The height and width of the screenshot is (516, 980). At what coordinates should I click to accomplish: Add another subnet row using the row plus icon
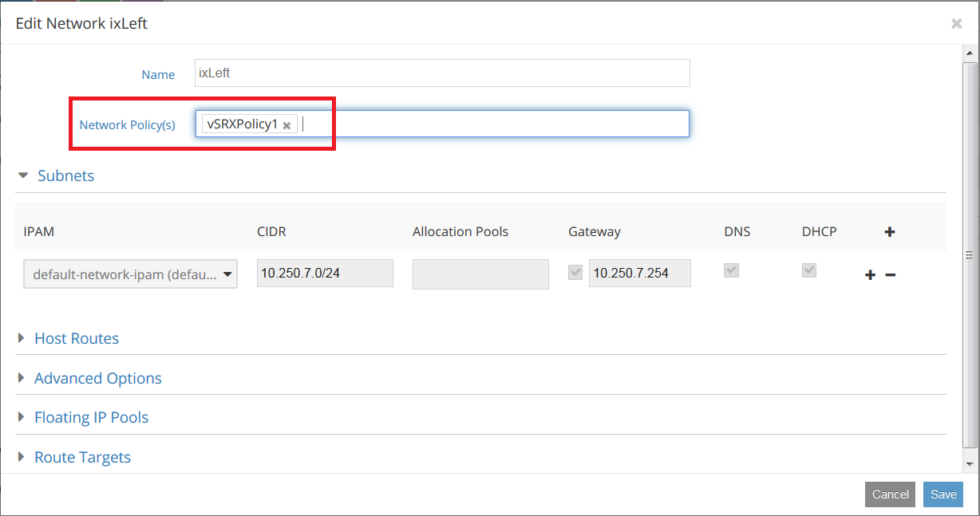click(871, 275)
